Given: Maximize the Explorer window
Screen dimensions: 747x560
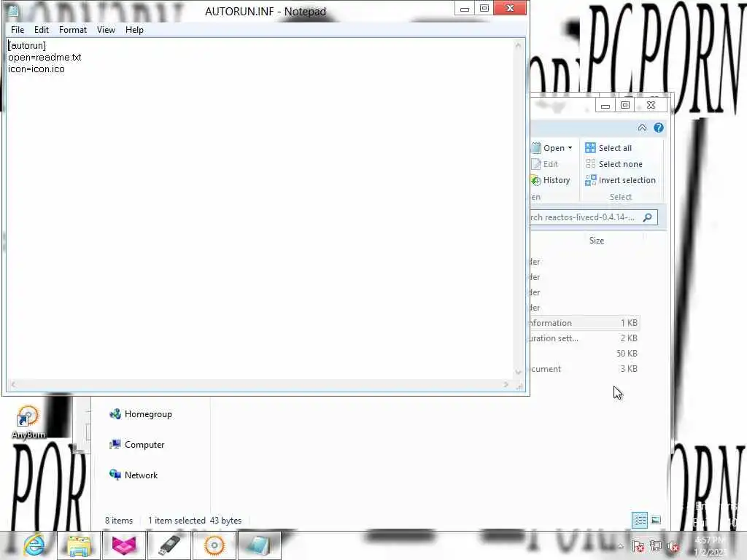Looking at the screenshot, I should pyautogui.click(x=625, y=105).
